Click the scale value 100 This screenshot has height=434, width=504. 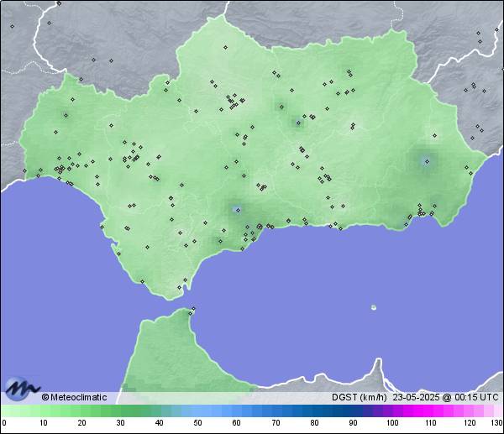pos(392,423)
